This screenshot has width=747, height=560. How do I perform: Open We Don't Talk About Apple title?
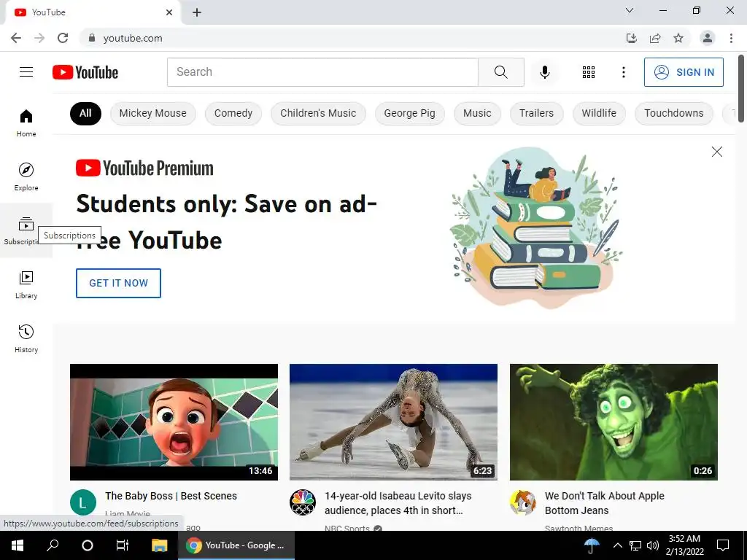pyautogui.click(x=605, y=503)
